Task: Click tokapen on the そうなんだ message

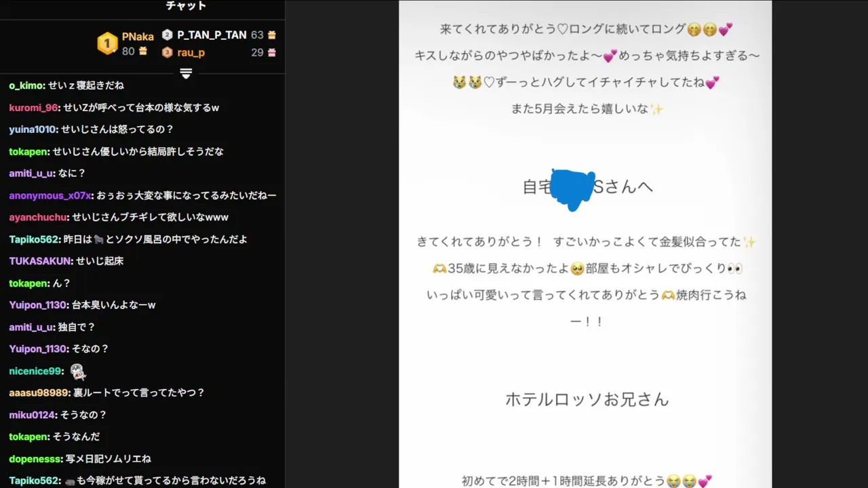Action: coord(28,437)
